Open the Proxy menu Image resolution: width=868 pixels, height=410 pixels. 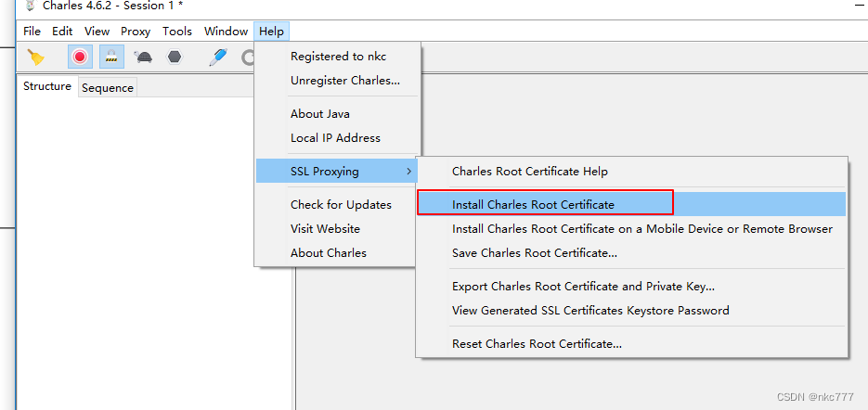click(136, 31)
